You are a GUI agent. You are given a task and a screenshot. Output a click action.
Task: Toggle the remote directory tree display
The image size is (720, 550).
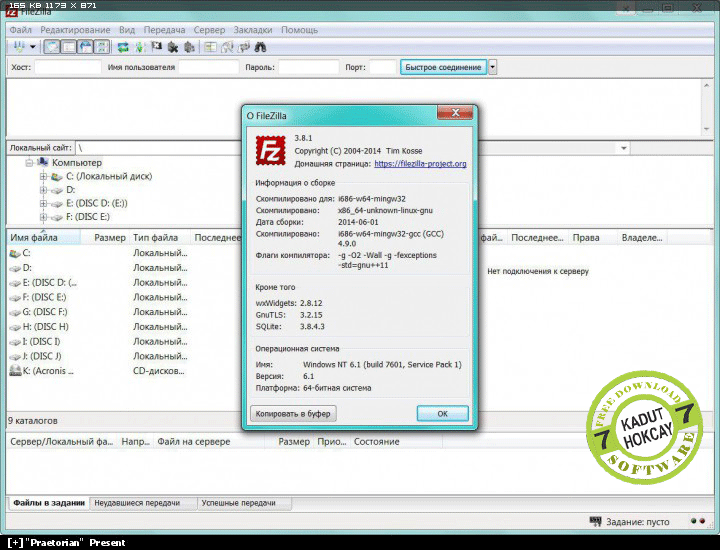[86, 47]
